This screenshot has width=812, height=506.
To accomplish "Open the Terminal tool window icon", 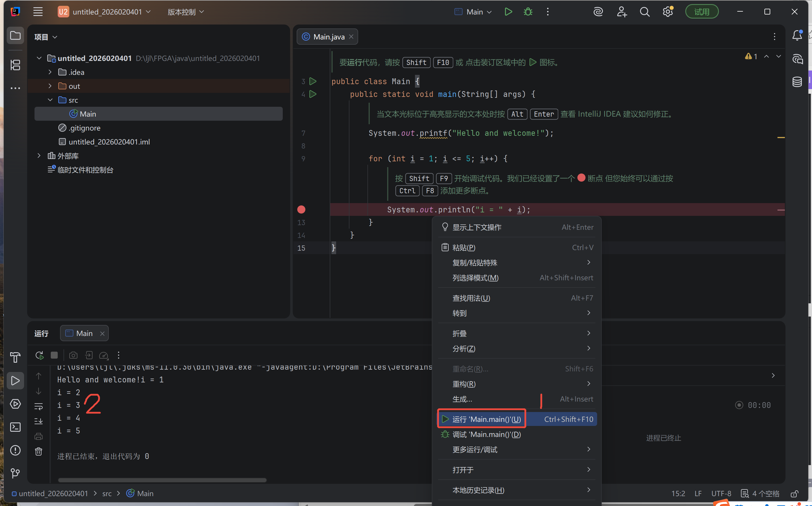I will (15, 427).
